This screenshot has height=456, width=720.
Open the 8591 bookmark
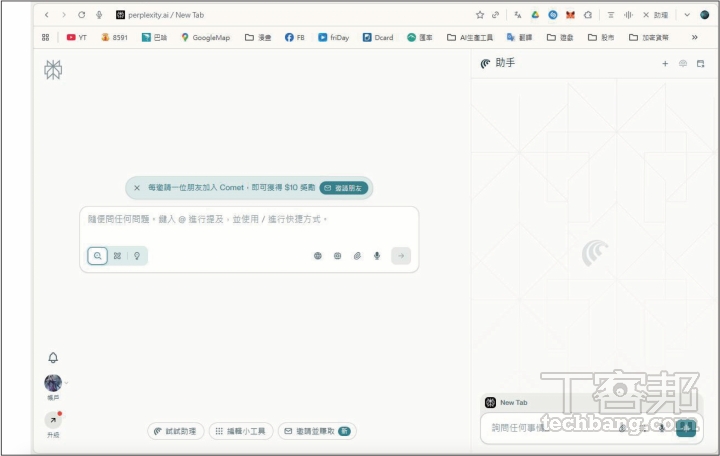[x=114, y=37]
